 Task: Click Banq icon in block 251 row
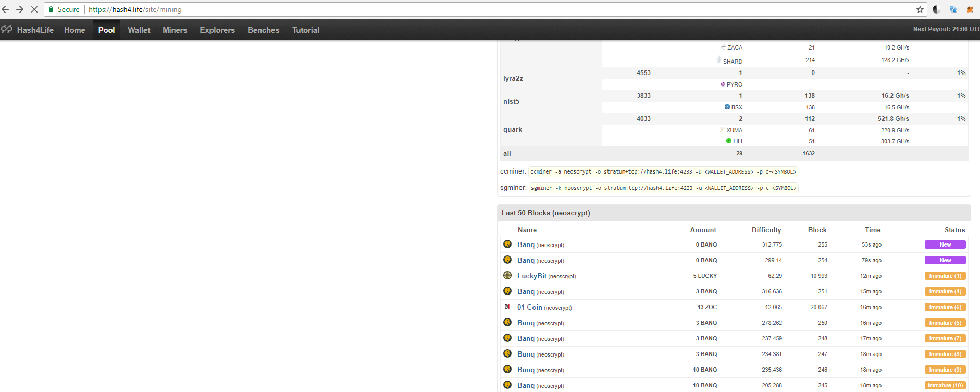pyautogui.click(x=507, y=291)
